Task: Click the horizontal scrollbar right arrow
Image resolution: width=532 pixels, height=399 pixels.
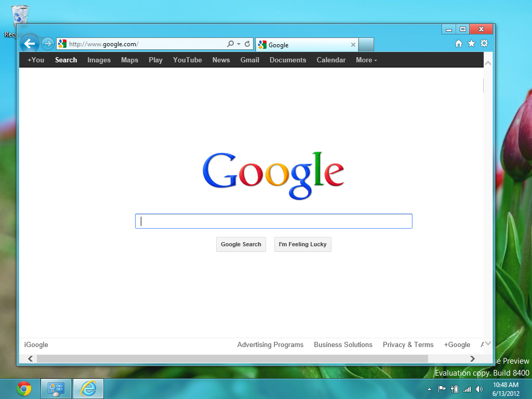Action: pos(472,358)
